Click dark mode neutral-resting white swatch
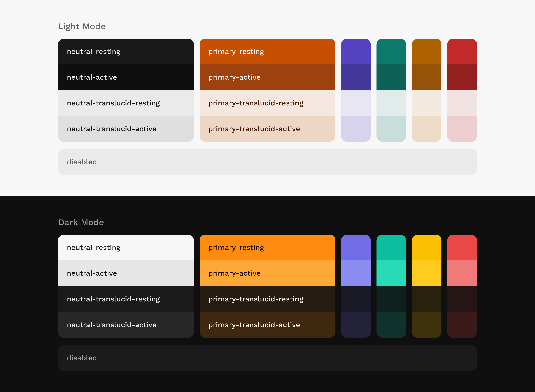 [x=126, y=248]
